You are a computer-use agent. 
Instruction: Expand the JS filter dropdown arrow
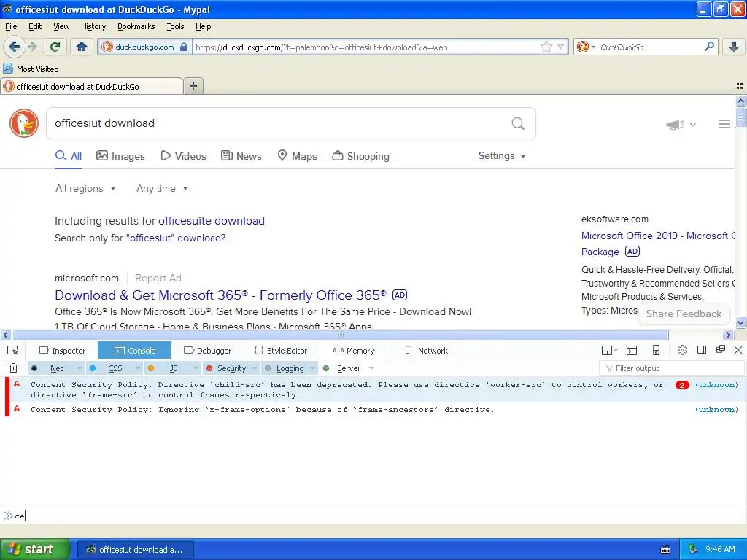tap(196, 368)
